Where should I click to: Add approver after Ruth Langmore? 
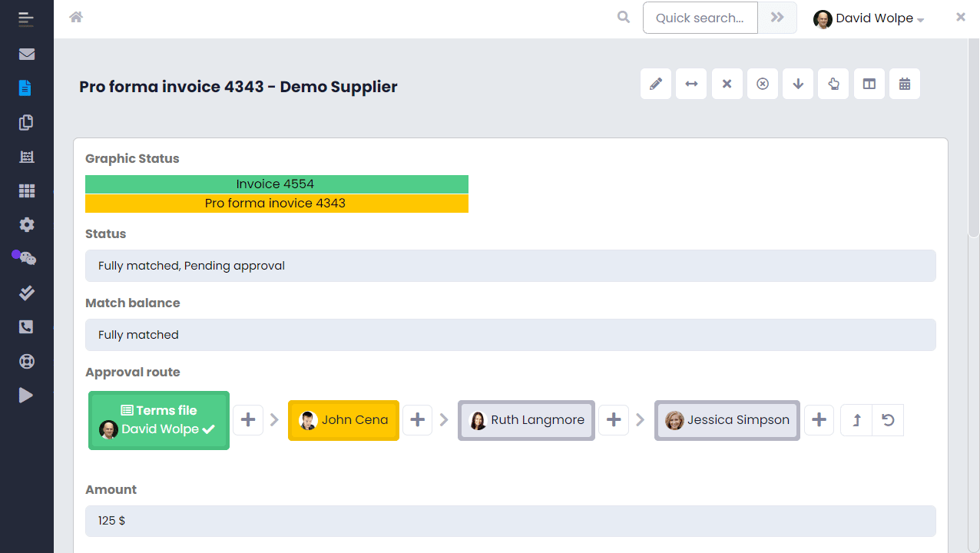click(614, 420)
